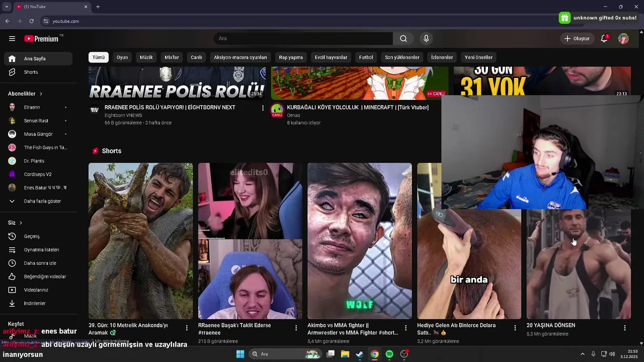
Task: Expand the Siz section chevron
Action: click(21, 223)
